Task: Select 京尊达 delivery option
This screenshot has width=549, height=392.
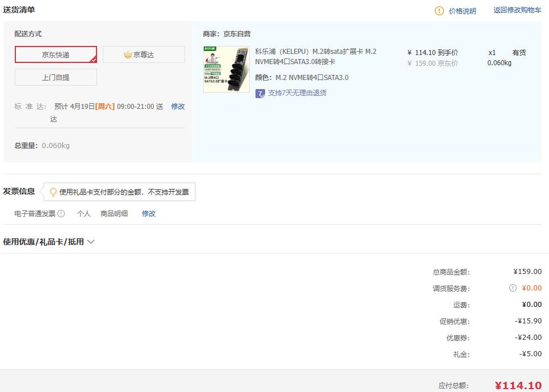Action: (x=144, y=54)
